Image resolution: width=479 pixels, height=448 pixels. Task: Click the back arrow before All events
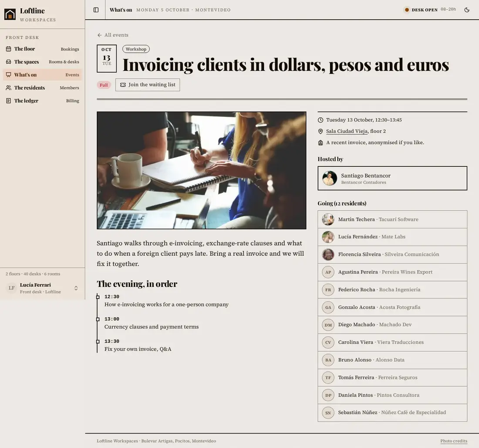(x=99, y=35)
